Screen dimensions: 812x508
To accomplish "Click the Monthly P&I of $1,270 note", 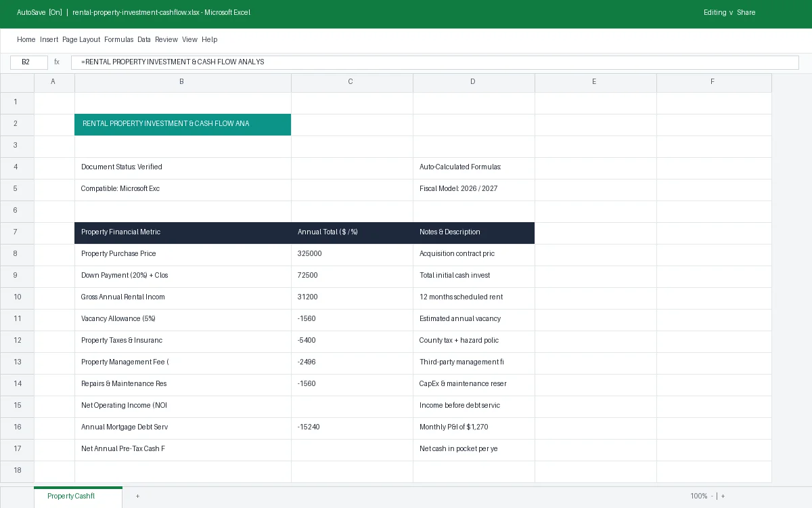I will (474, 427).
